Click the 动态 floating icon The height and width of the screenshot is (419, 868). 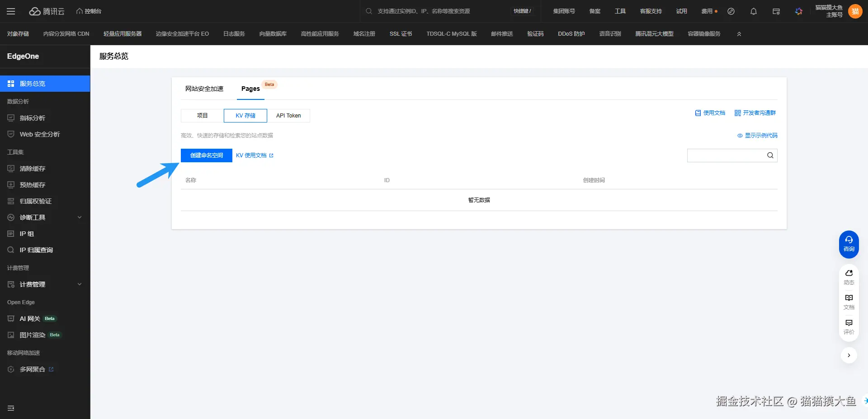pos(849,278)
